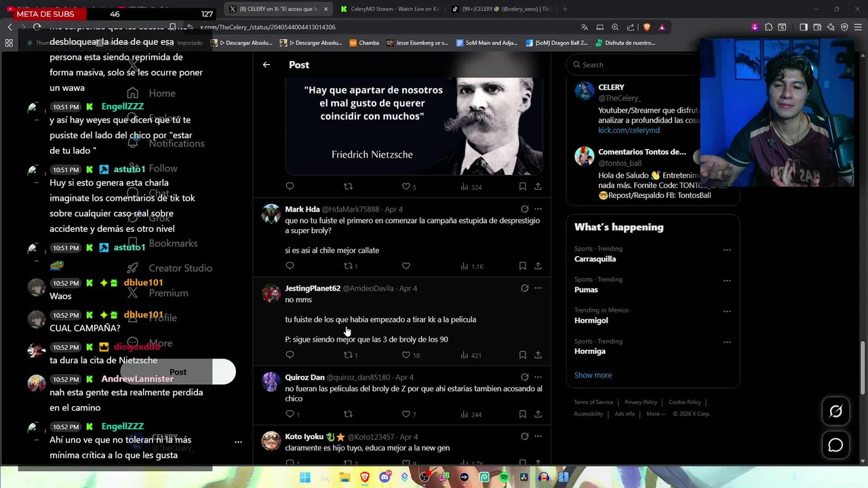Screen dimensions: 868x488
Task: Open more options on Mark Hda's tweet
Action: point(538,209)
